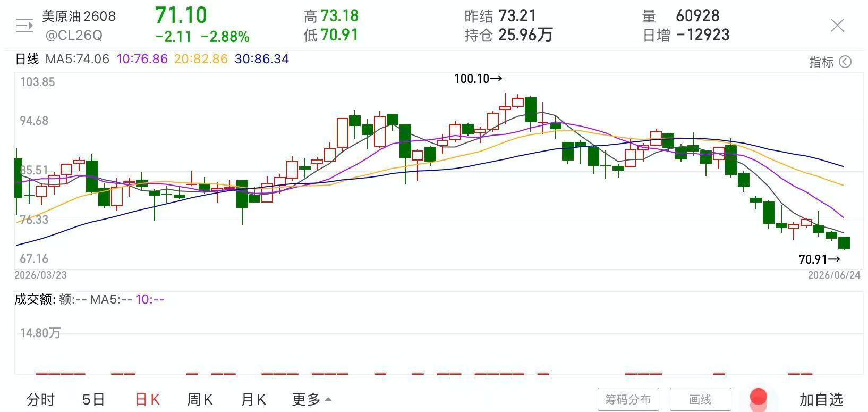This screenshot has width=868, height=412.
Task: Click the contract name 美原油2608
Action: [79, 16]
